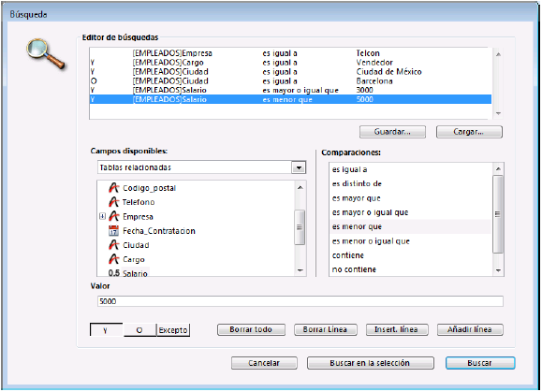Toggle the Y conjunction button
Screen dimensions: 542x392
pos(106,330)
